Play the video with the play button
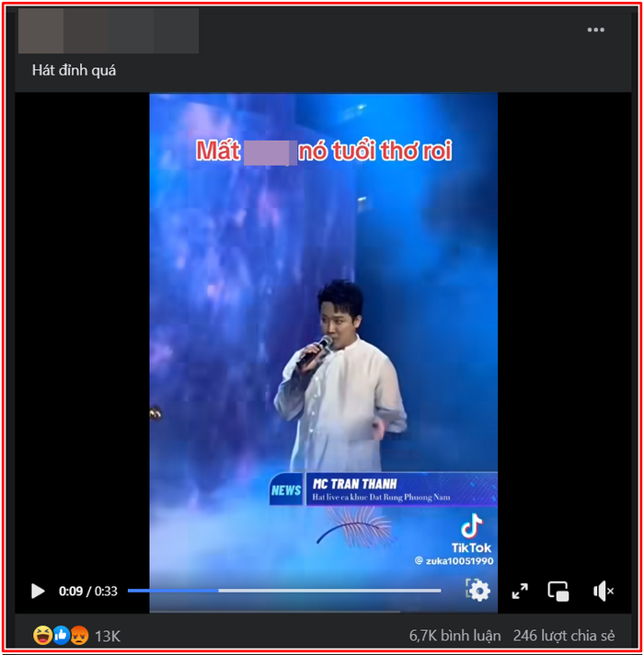 click(38, 591)
